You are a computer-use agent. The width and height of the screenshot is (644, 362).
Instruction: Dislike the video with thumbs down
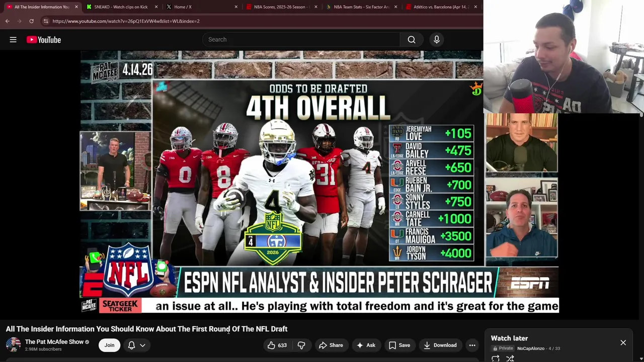pyautogui.click(x=301, y=345)
